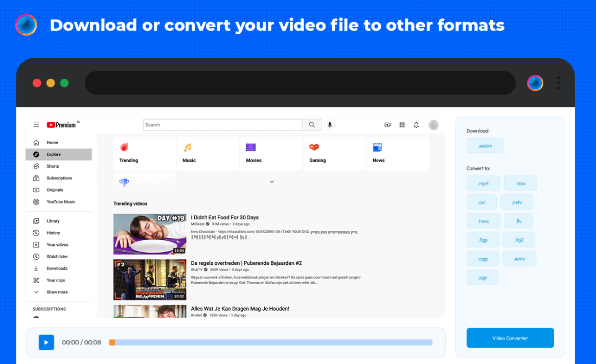The image size is (596, 364).
Task: Open the notifications bell
Action: [416, 125]
